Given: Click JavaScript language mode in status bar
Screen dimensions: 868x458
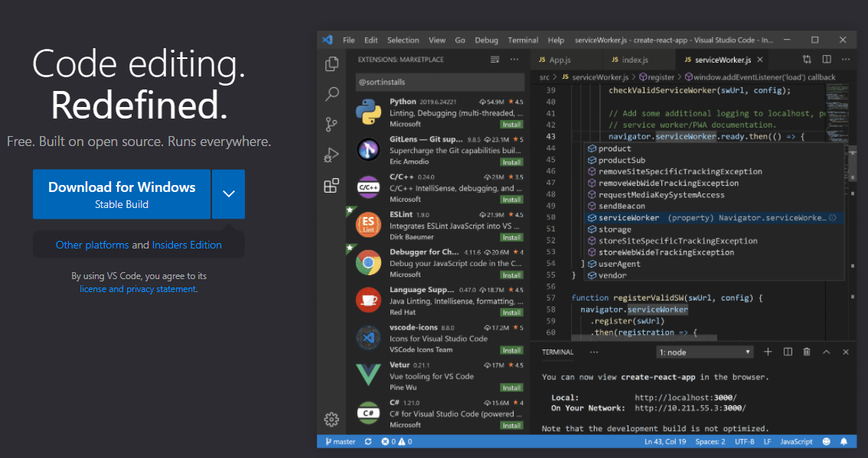Looking at the screenshot, I should (x=796, y=441).
